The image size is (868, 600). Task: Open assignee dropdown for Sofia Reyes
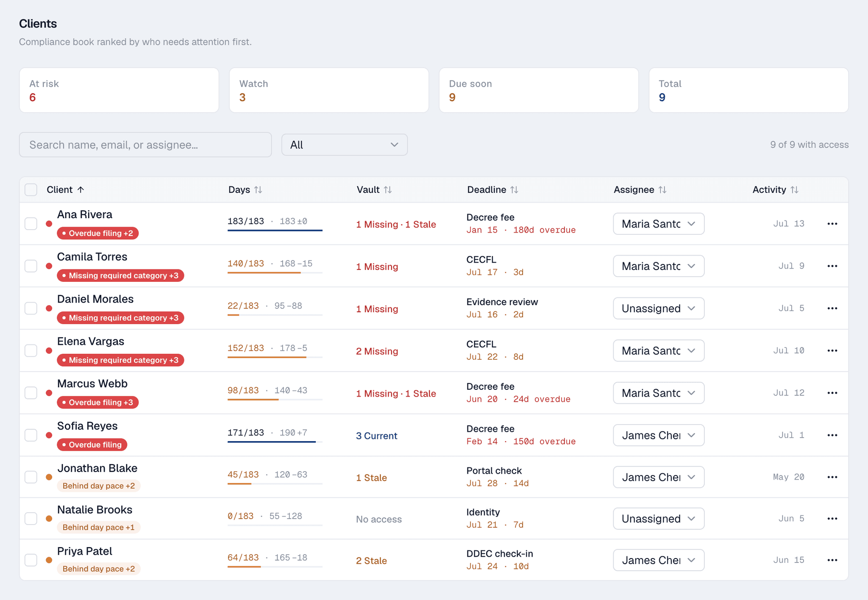659,435
